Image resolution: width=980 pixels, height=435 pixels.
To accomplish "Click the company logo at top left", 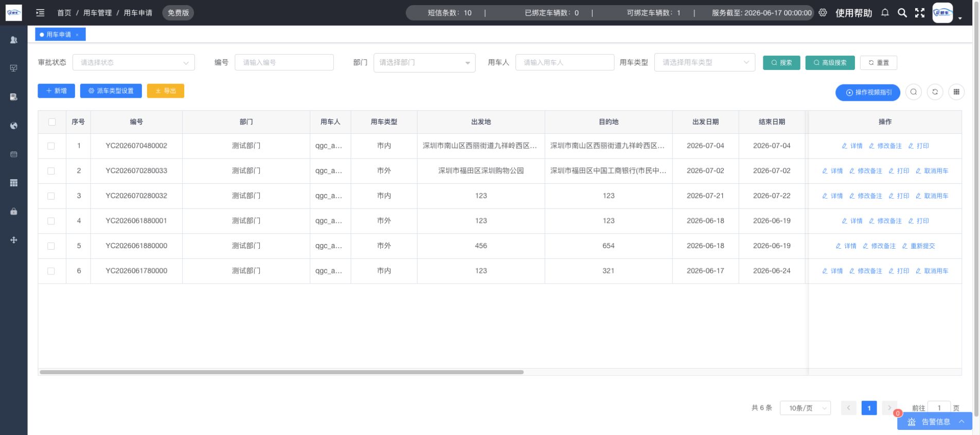I will [14, 13].
